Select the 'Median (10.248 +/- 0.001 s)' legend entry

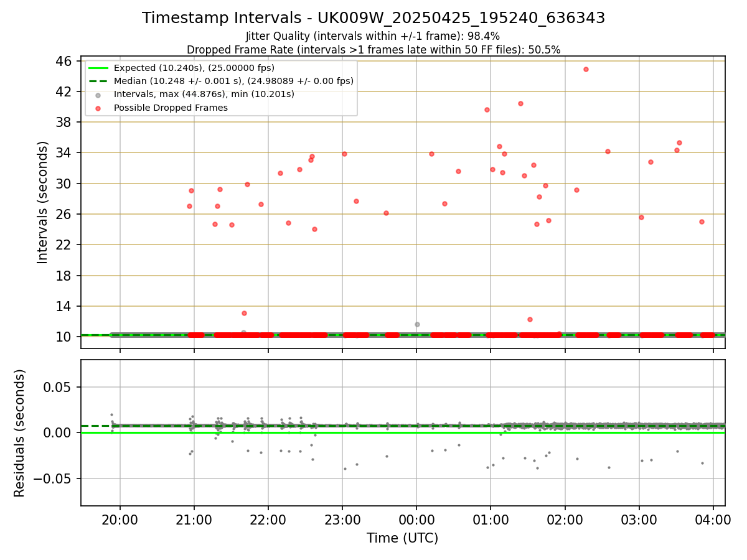(x=222, y=81)
